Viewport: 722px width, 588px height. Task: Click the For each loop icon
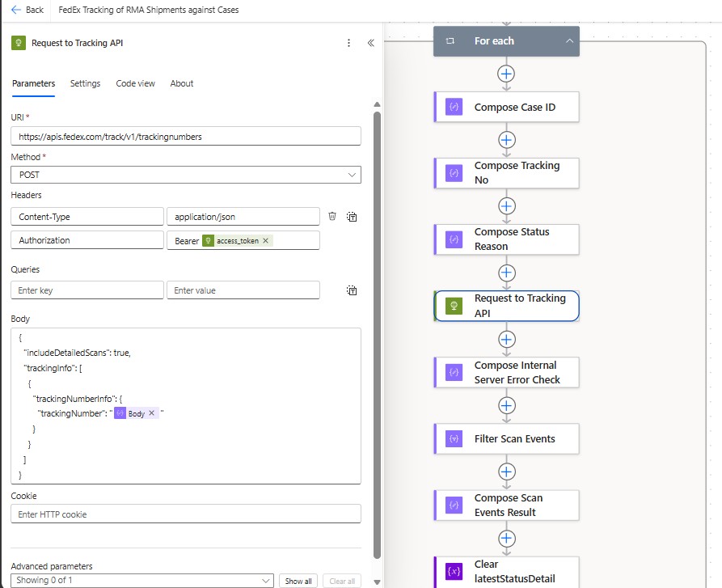click(450, 41)
